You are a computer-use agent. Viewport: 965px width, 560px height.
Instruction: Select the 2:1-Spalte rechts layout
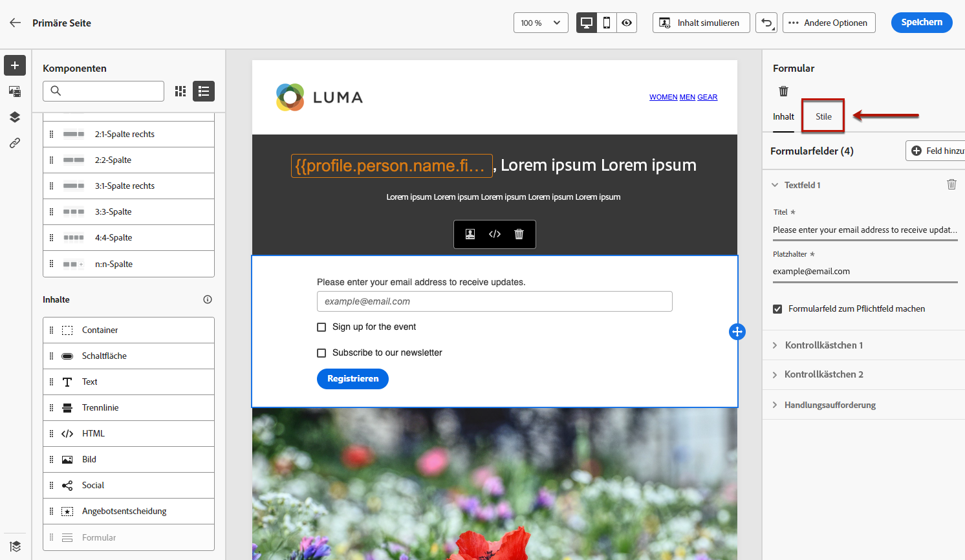point(129,135)
